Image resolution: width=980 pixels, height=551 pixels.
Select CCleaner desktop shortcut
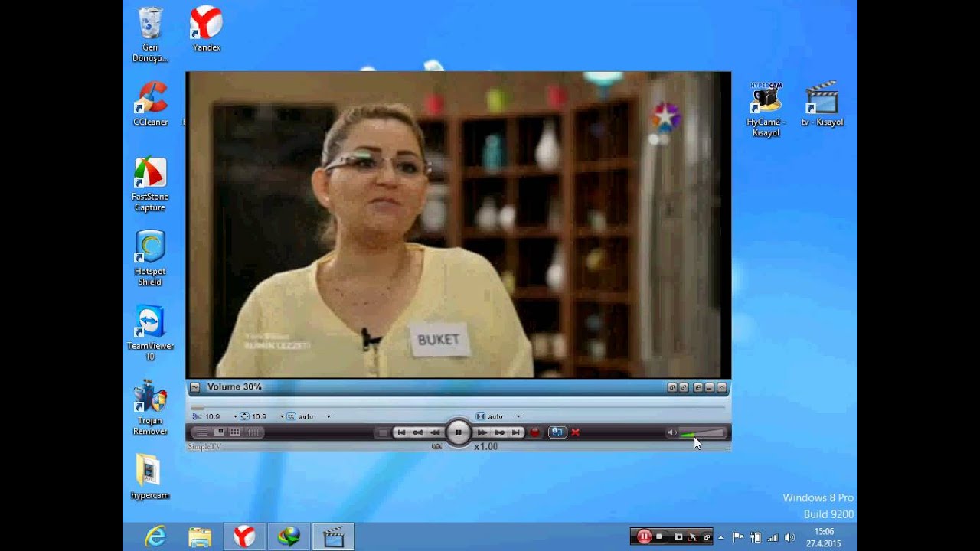150,104
